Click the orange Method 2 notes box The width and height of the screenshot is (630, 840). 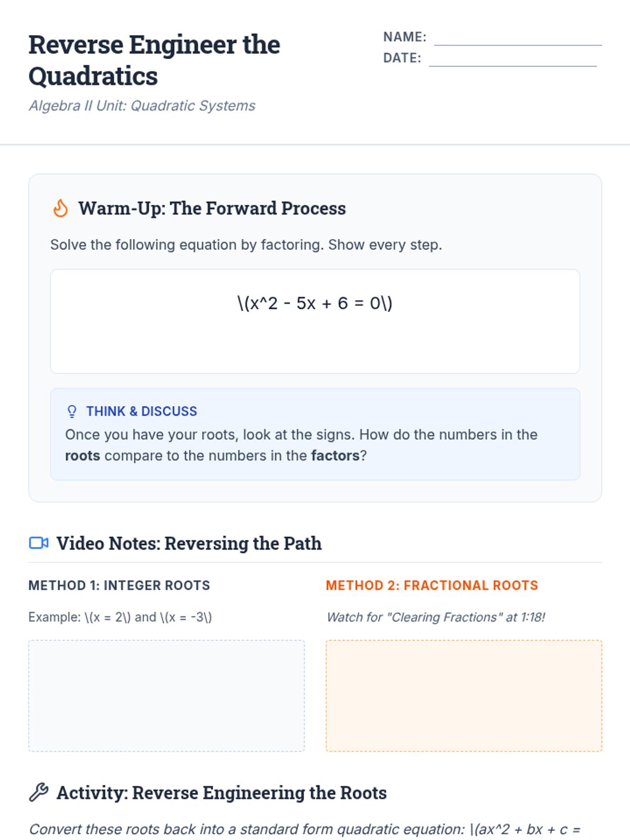[464, 695]
